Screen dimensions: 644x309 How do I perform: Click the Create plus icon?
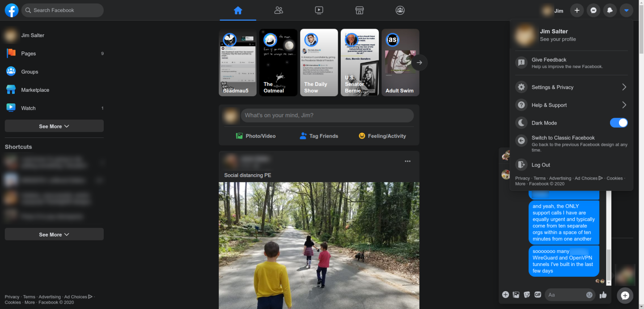pos(576,10)
